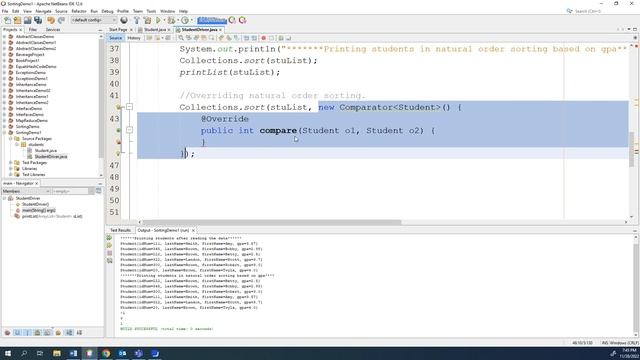Click the Open Project toolbar icon
640x360 pixels.
(x=27, y=20)
